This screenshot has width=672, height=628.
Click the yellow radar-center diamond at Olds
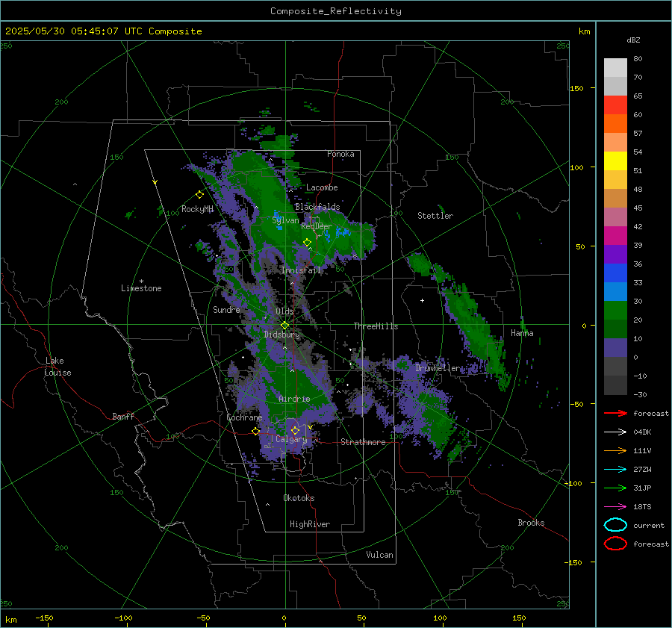click(x=284, y=326)
